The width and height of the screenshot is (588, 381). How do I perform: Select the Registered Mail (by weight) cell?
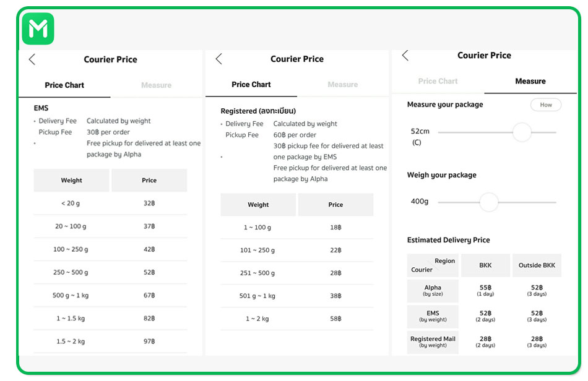[x=433, y=342]
